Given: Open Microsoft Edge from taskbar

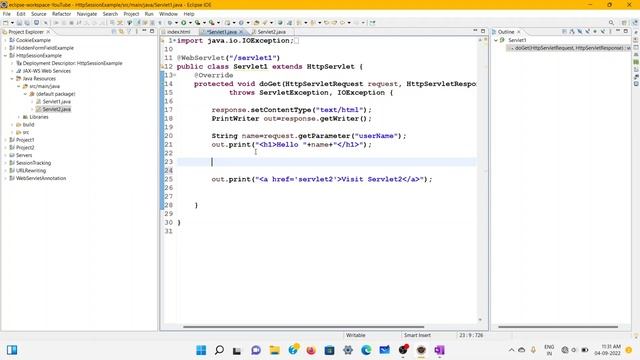Looking at the screenshot, I should [366, 350].
